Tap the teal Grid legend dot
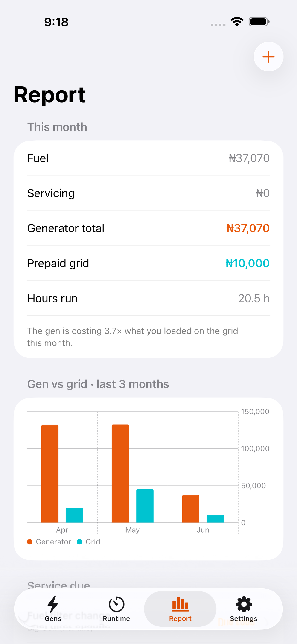 [79, 542]
